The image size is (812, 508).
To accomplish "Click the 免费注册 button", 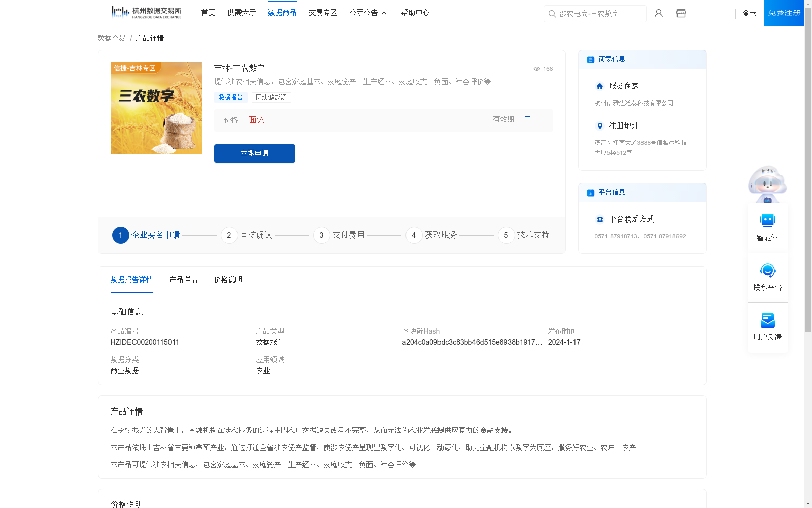I will tap(784, 13).
